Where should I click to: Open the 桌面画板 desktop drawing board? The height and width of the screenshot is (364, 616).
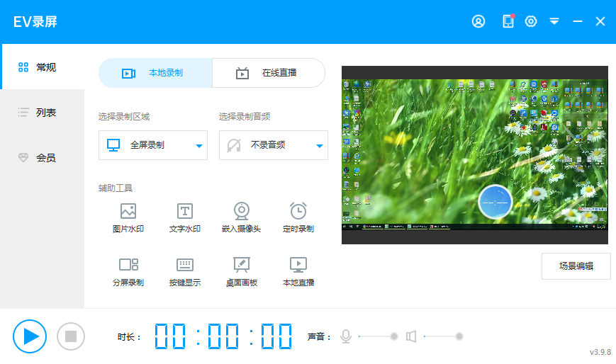242,272
